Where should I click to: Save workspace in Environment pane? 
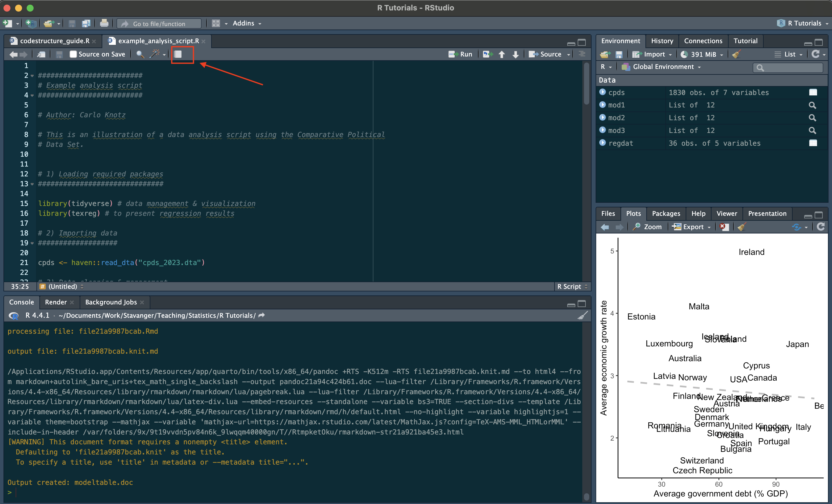619,54
